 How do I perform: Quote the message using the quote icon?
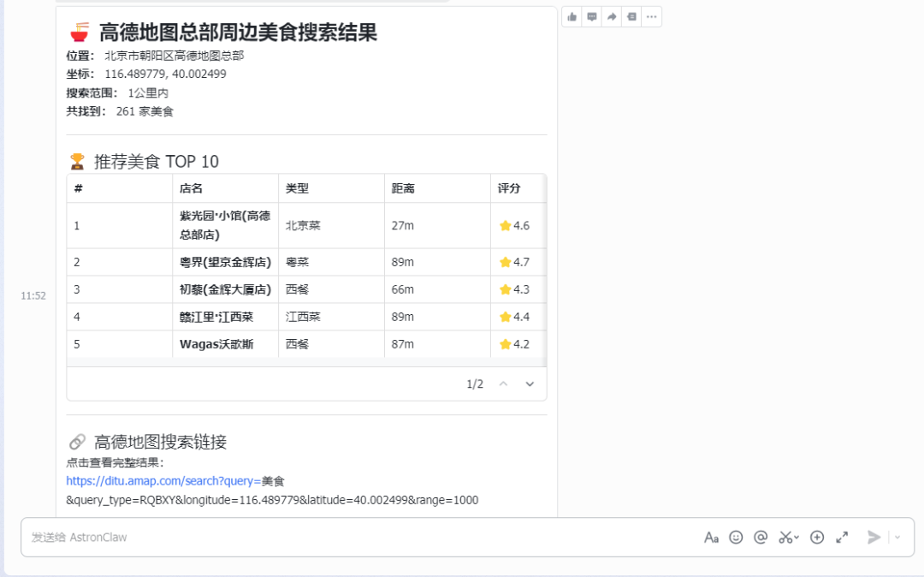tap(631, 16)
